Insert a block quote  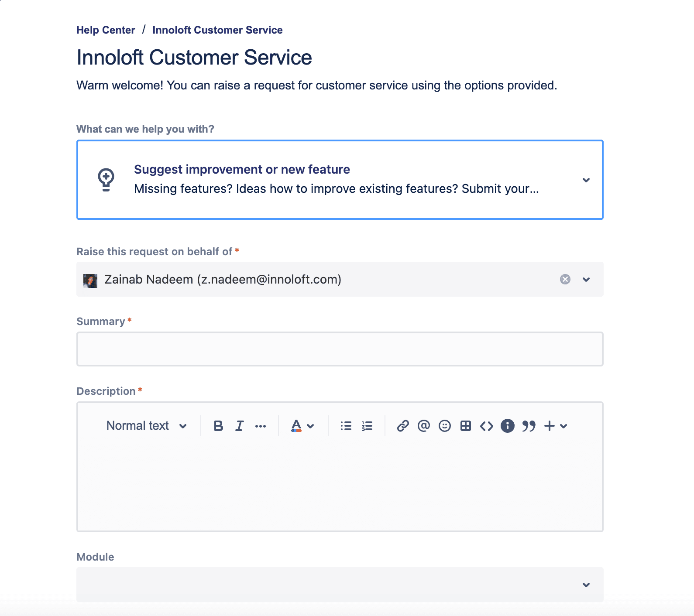pos(529,426)
